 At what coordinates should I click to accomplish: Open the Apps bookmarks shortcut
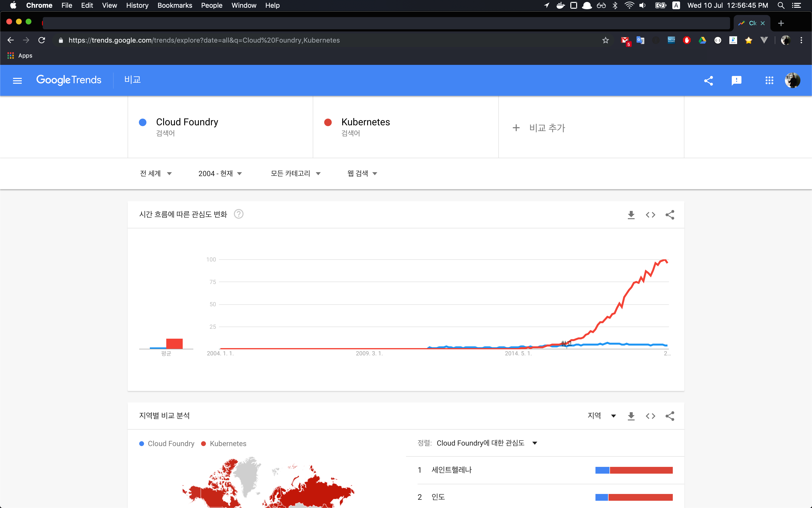coord(20,55)
